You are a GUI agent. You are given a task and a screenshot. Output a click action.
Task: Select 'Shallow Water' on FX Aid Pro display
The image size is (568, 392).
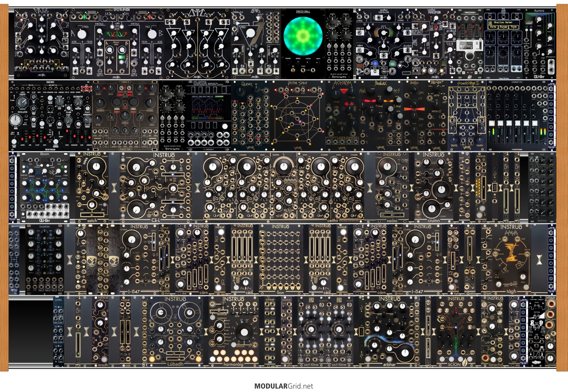(x=503, y=22)
